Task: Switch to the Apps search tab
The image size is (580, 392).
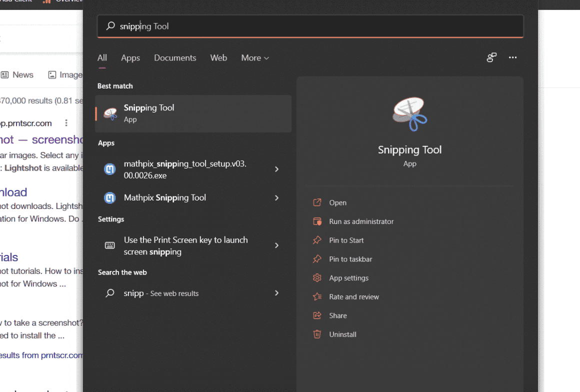Action: point(130,58)
